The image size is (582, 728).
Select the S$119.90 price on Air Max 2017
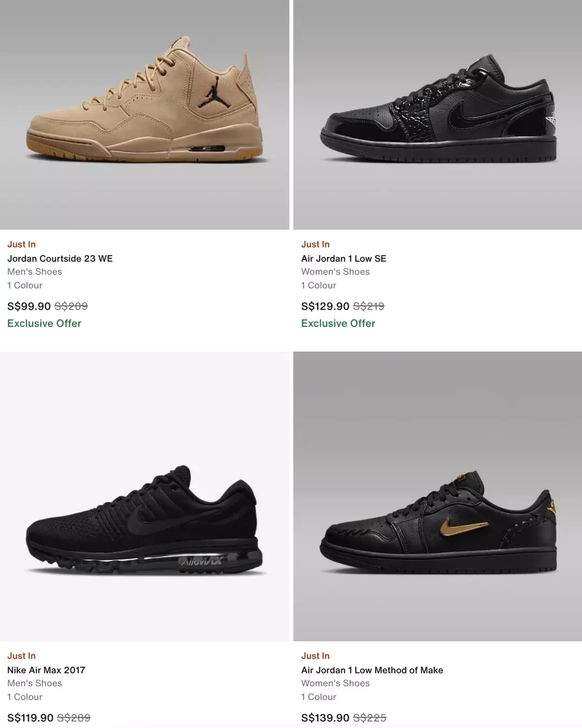point(30,718)
